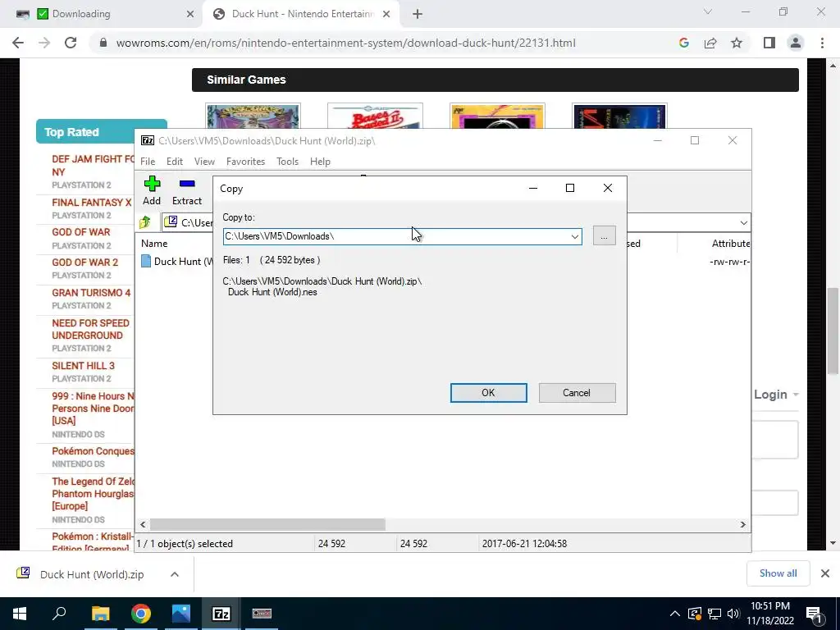Open the 7-Zip Favorites menu

[245, 162]
